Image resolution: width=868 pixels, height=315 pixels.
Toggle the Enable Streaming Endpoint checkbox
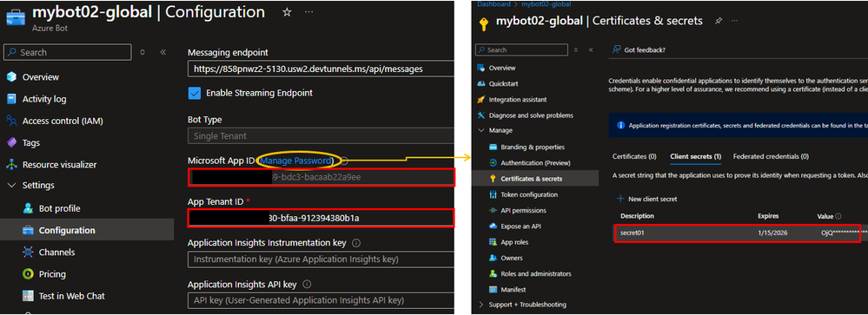[x=195, y=93]
